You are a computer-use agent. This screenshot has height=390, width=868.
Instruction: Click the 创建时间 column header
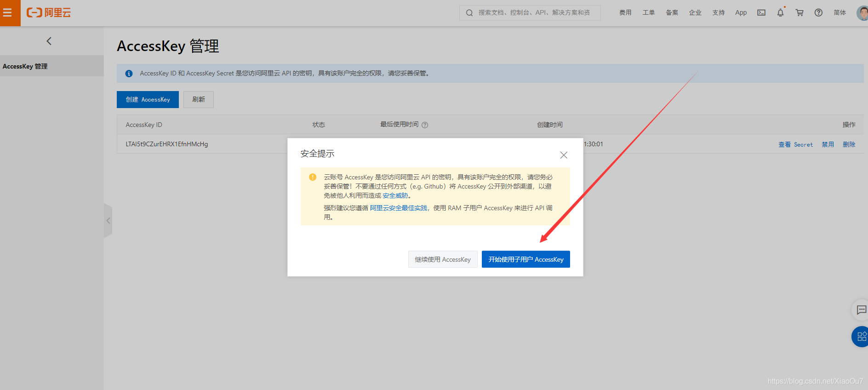550,125
